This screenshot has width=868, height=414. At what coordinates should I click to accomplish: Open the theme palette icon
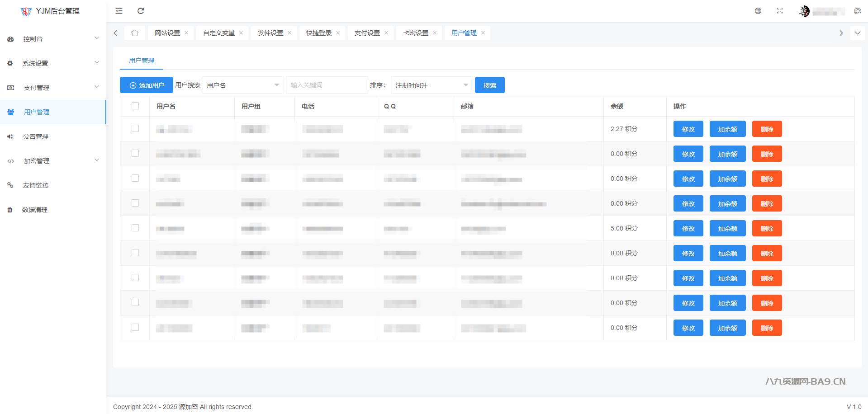coord(857,11)
